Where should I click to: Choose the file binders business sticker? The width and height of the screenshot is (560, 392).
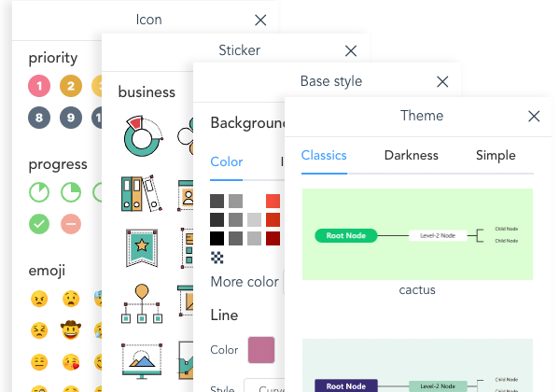click(x=141, y=192)
